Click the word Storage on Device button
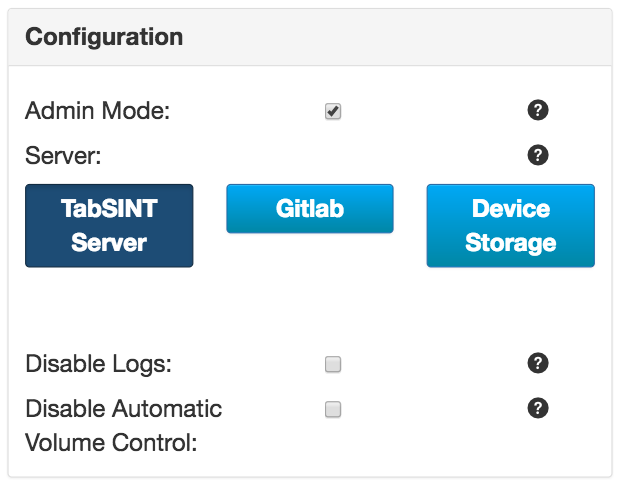The height and width of the screenshot is (490, 624). click(x=511, y=242)
